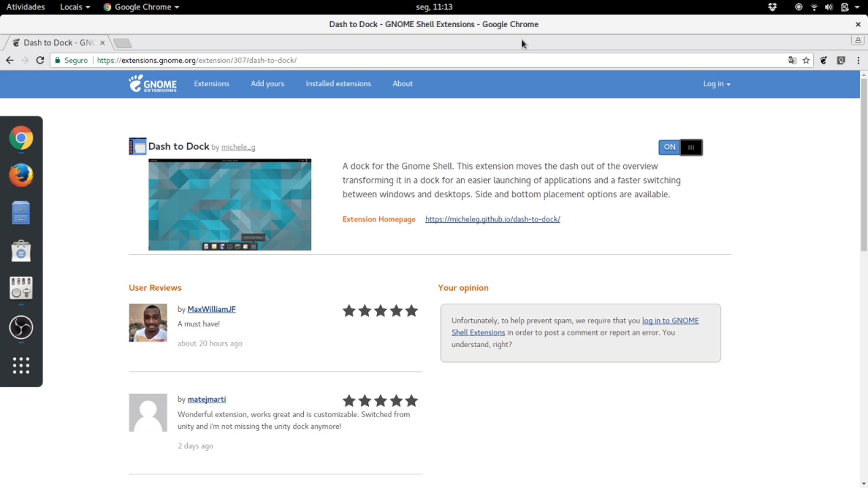
Task: Click MaxWilliamJF's five-star rating
Action: (380, 311)
